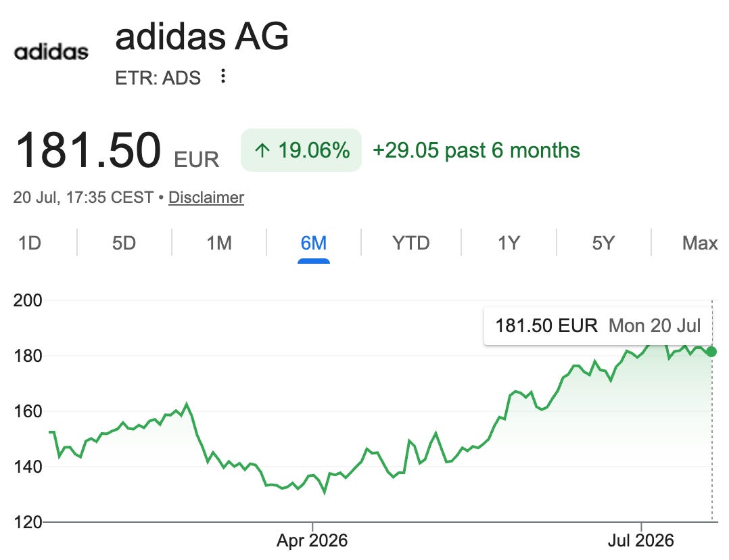Show the YTD price chart
The image size is (729, 560).
pyautogui.click(x=411, y=243)
